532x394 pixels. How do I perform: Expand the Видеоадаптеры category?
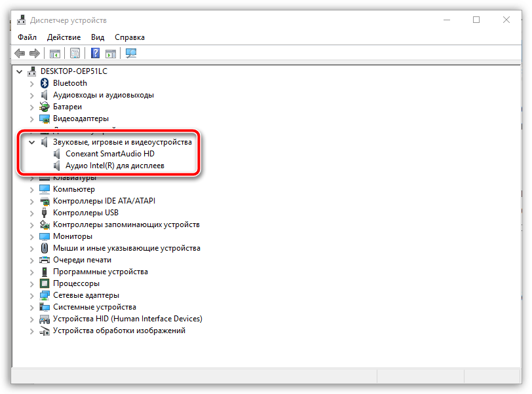[31, 118]
